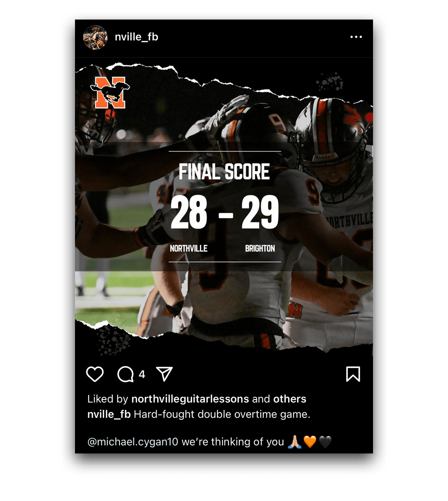This screenshot has height=501, width=448.
Task: Click the praying hands emoji in caption
Action: click(x=295, y=442)
